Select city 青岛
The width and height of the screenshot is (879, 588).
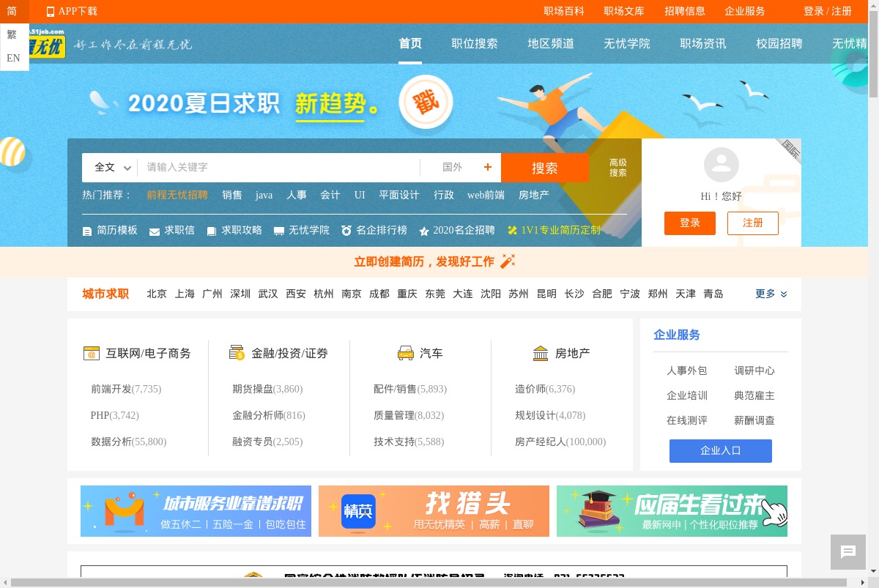713,294
